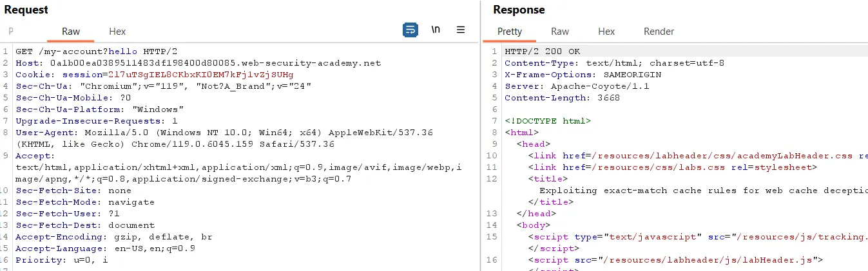Toggle the word wrap icon in Request panel
The image size is (868, 271).
tap(410, 30)
